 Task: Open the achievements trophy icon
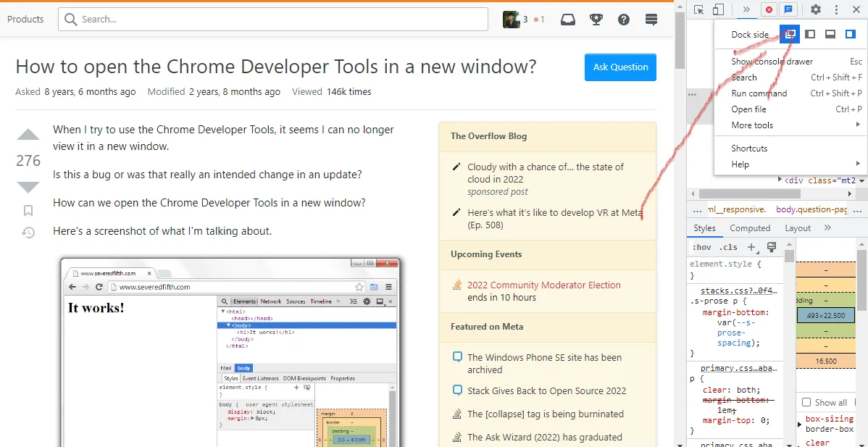[596, 20]
